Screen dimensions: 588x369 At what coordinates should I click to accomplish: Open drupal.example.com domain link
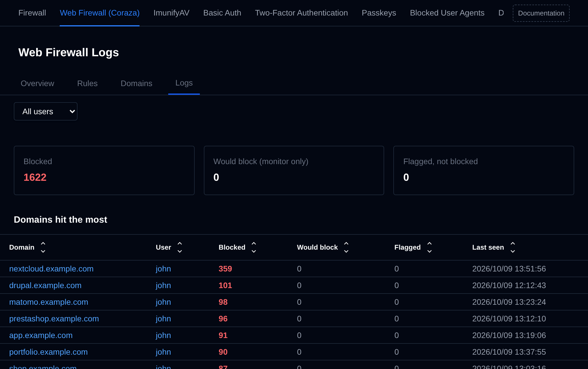pyautogui.click(x=45, y=286)
